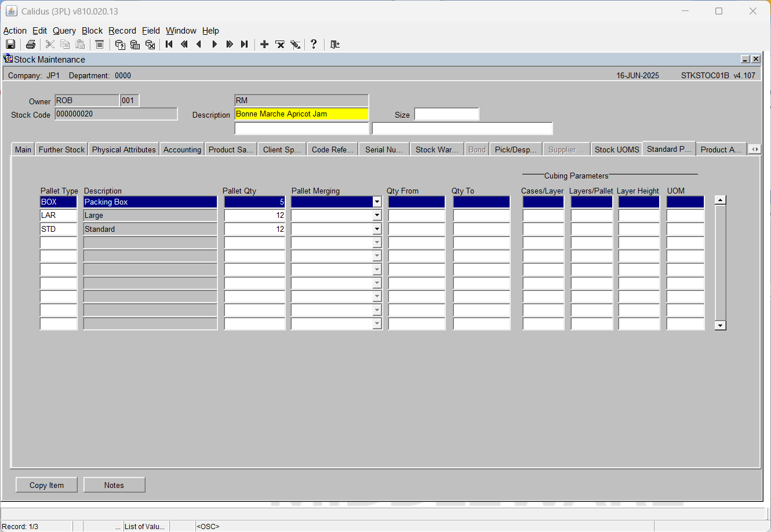Click the Execute Query database icon
Image resolution: width=771 pixels, height=532 pixels.
[135, 45]
